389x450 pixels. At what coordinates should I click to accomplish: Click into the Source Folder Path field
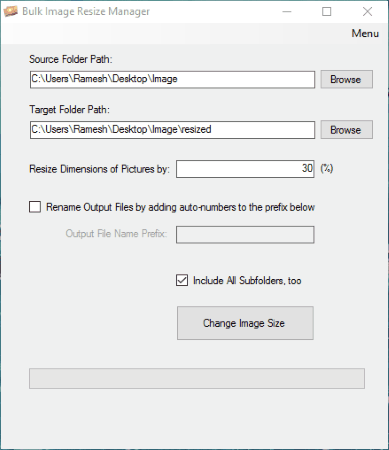tap(172, 79)
